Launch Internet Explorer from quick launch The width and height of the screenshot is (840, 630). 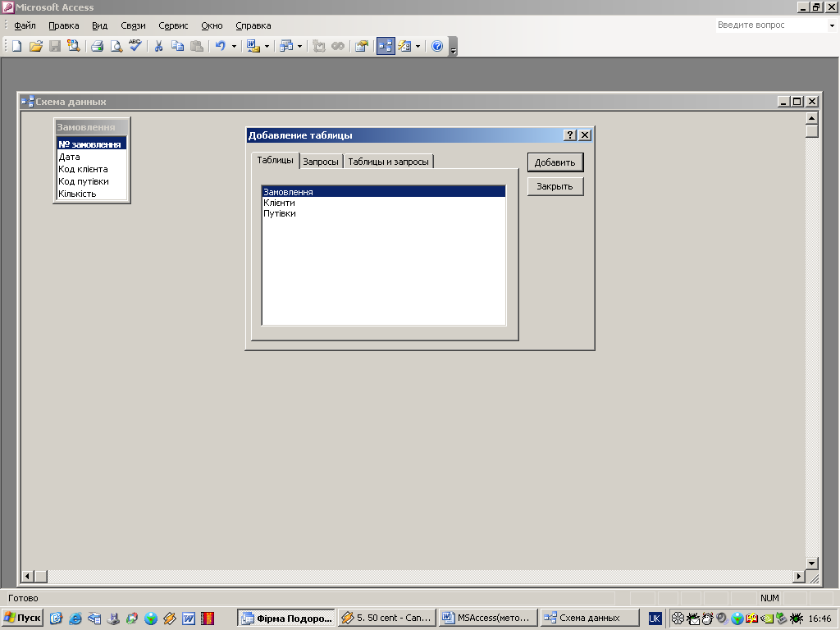coord(75,619)
